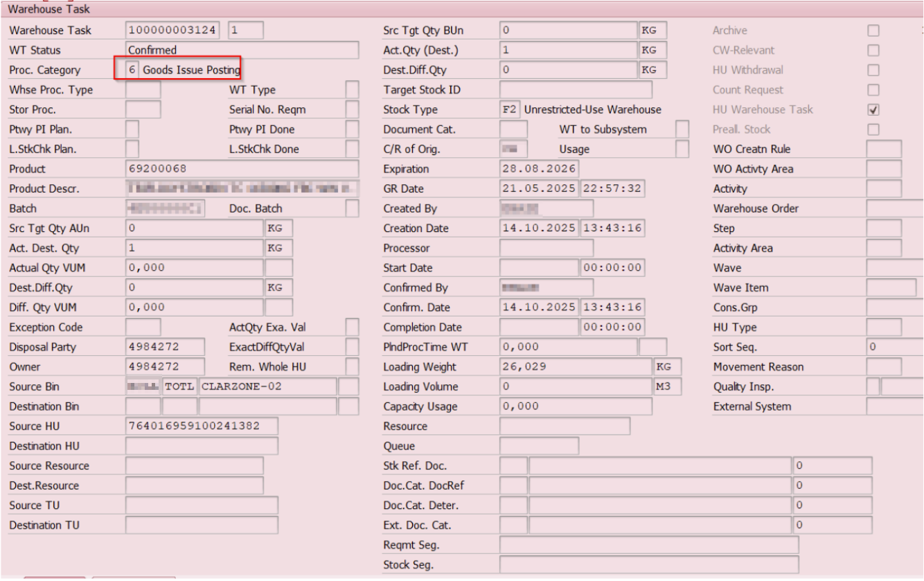
Task: Click the Sort Seq. field
Action: [x=894, y=347]
